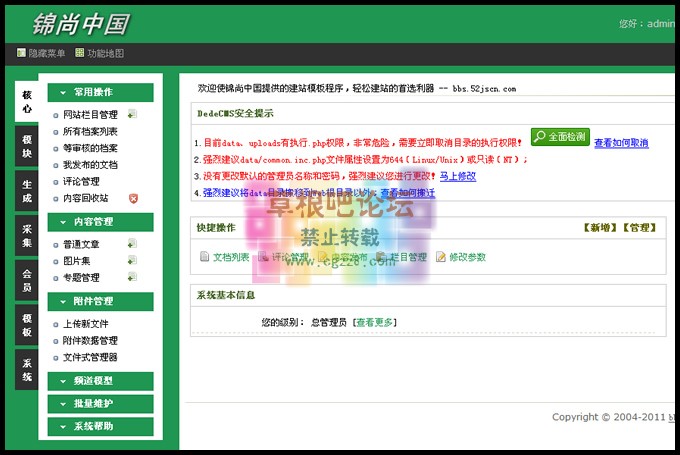Open 评论管理 in the left menu
Image resolution: width=680 pixels, height=455 pixels.
coord(81,181)
